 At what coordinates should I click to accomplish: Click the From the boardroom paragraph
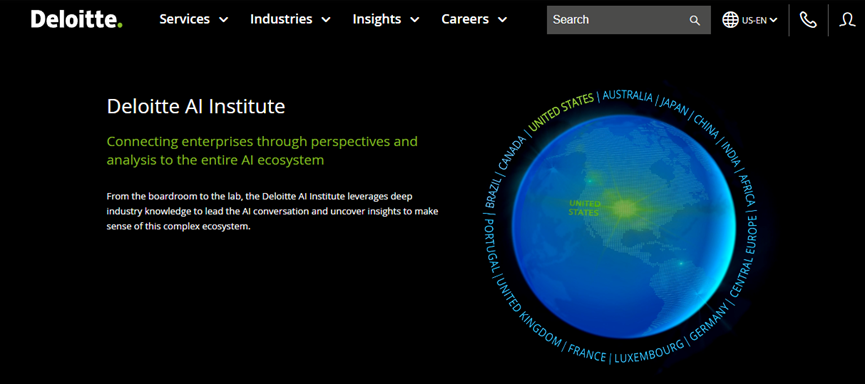[273, 211]
